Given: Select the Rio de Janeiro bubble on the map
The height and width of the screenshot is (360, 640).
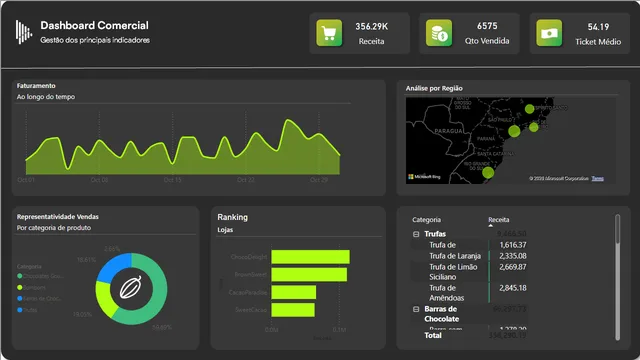Looking at the screenshot, I should (x=533, y=127).
